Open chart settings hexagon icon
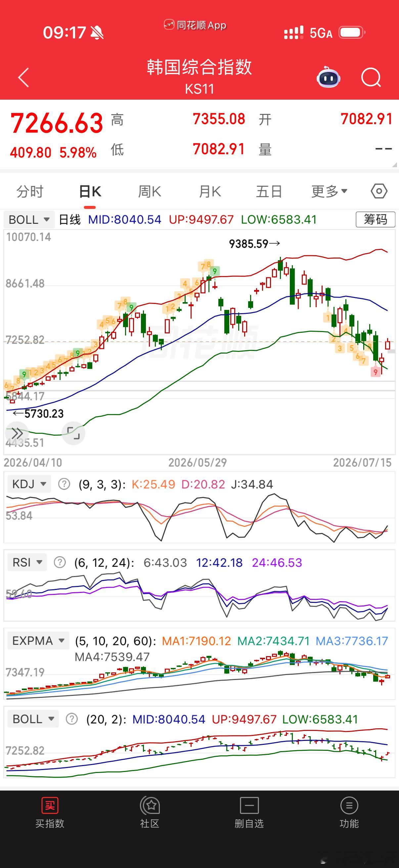This screenshot has height=868, width=399. pyautogui.click(x=379, y=191)
